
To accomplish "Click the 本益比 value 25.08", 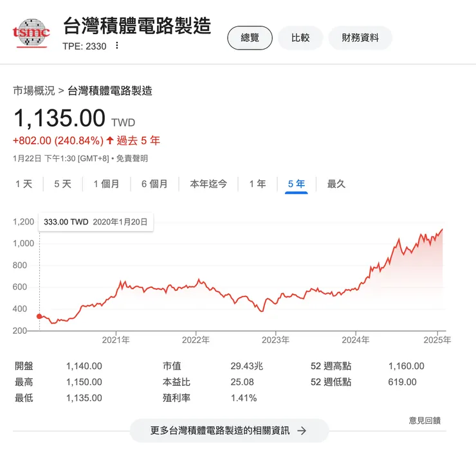I will (x=242, y=382).
